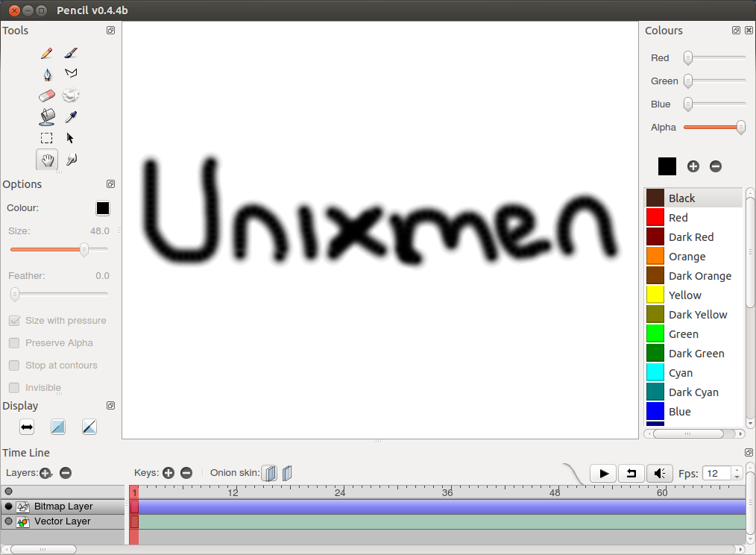The width and height of the screenshot is (756, 555).
Task: Click the Clear/edit tool beside Hand
Action: pos(72,159)
